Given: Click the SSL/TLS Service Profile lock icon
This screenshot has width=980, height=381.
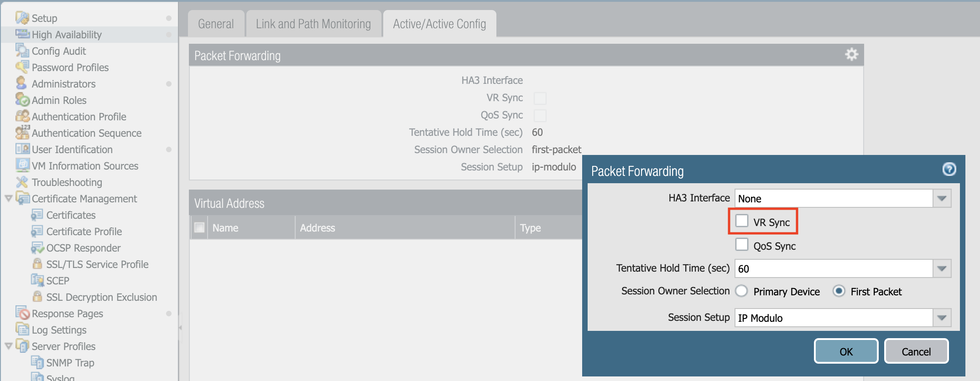Looking at the screenshot, I should pos(37,264).
